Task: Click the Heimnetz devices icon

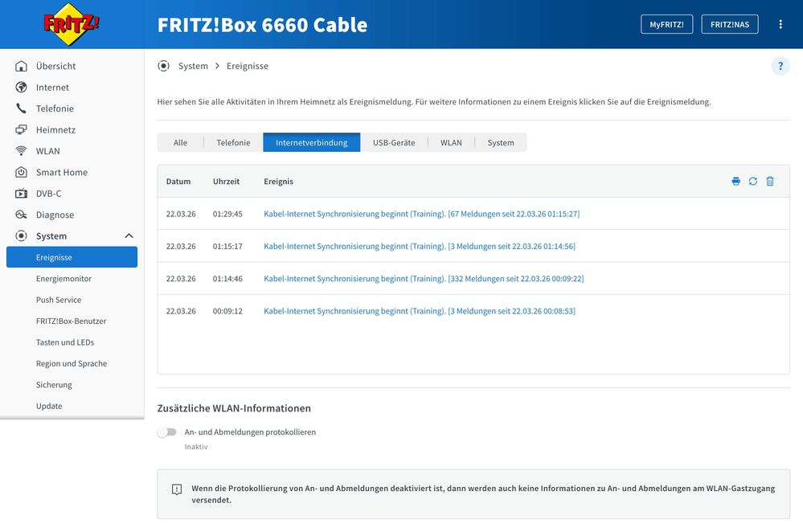Action: pos(21,129)
